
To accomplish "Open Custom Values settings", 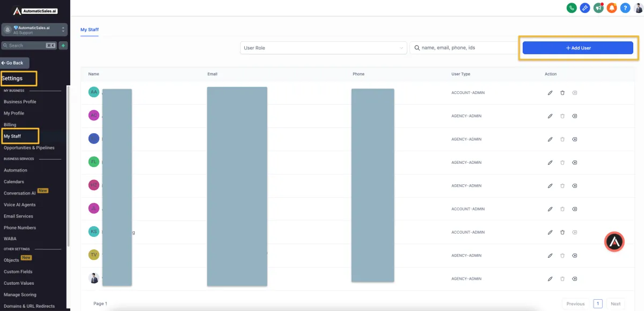I will point(19,283).
